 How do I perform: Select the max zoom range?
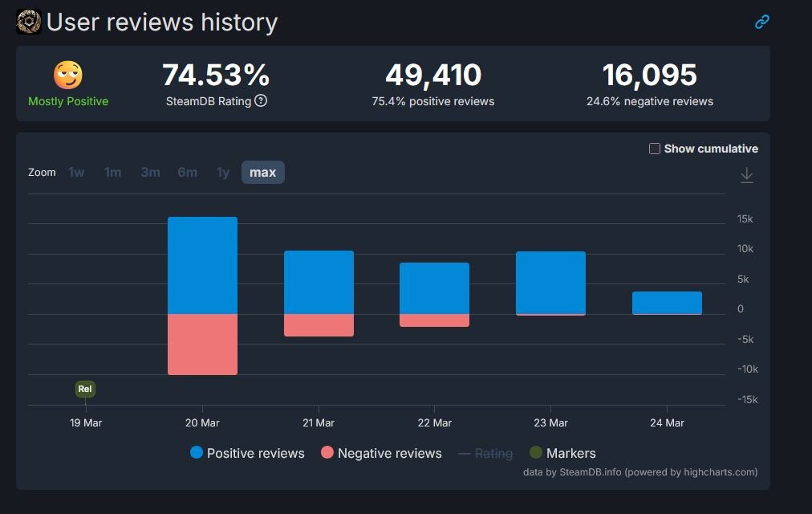coord(262,173)
